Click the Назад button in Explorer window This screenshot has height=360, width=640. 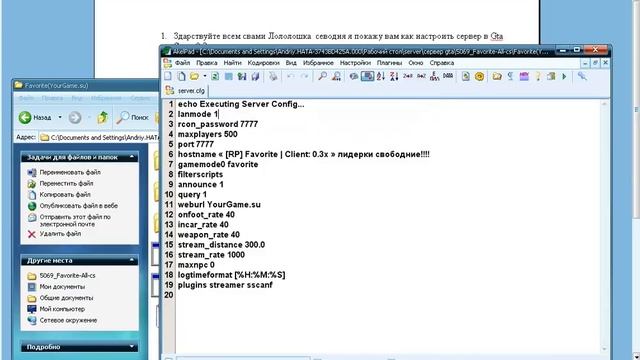pyautogui.click(x=36, y=118)
